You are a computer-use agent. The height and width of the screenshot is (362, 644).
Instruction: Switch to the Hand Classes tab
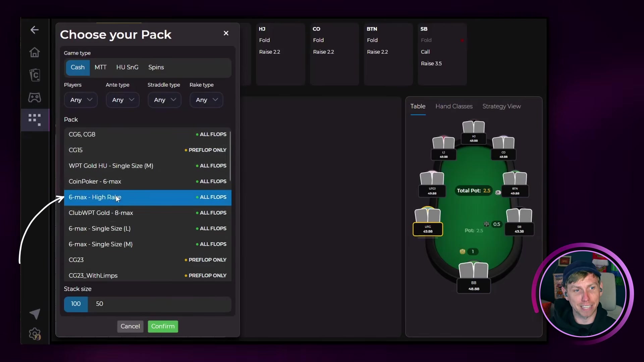[x=454, y=107]
